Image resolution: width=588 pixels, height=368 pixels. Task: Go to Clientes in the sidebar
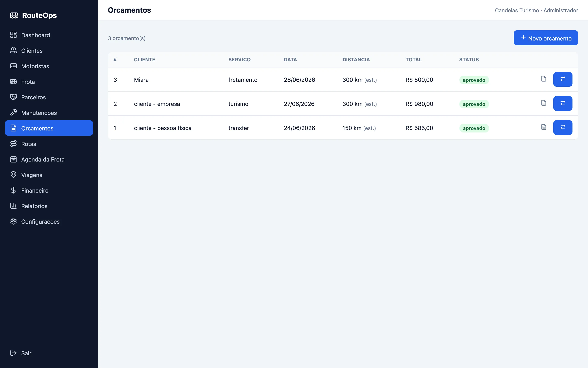coord(49,51)
